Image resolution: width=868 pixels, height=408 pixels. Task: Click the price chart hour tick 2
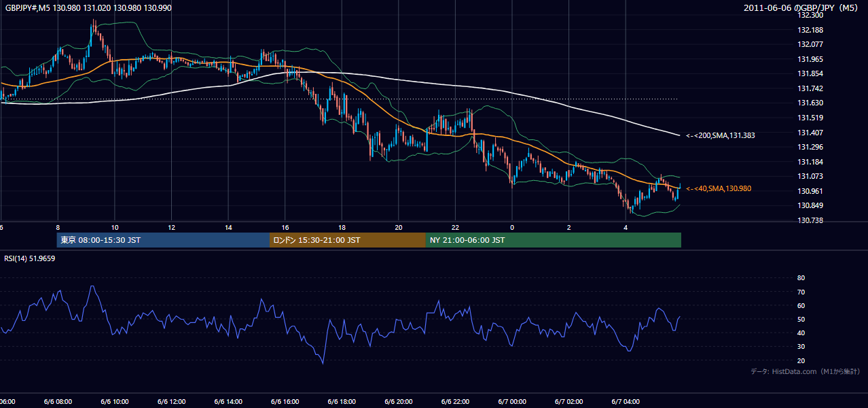pyautogui.click(x=568, y=227)
